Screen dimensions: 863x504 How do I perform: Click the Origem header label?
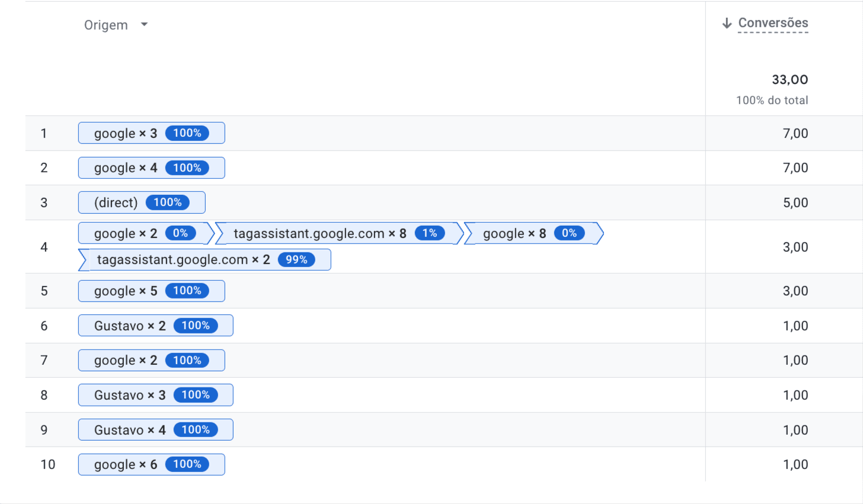point(106,24)
